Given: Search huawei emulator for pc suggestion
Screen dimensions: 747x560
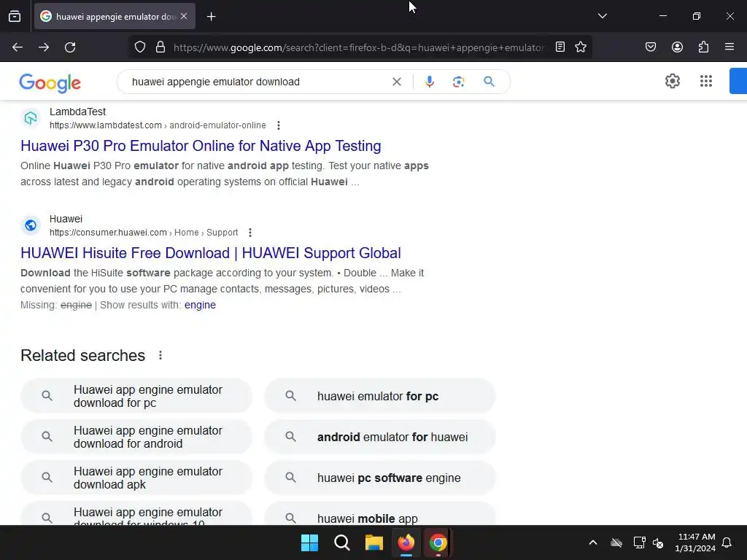Looking at the screenshot, I should tap(379, 396).
